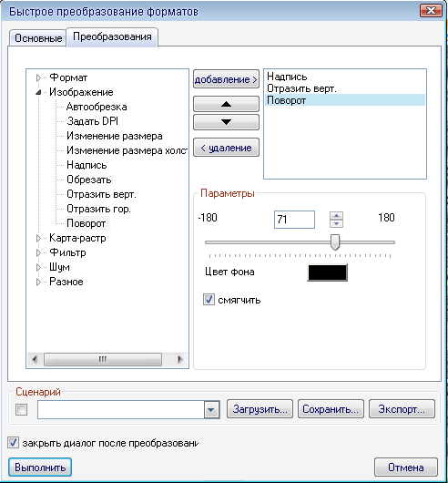This screenshot has width=448, height=483.
Task: Click the tree's horizontal scrollbar left arrow
Action: (x=35, y=359)
